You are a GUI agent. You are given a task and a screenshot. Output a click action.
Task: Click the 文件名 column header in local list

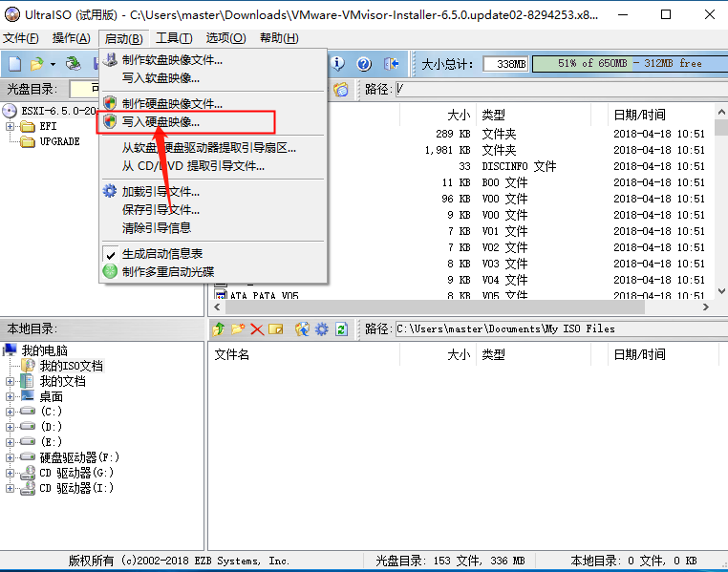coord(304,355)
